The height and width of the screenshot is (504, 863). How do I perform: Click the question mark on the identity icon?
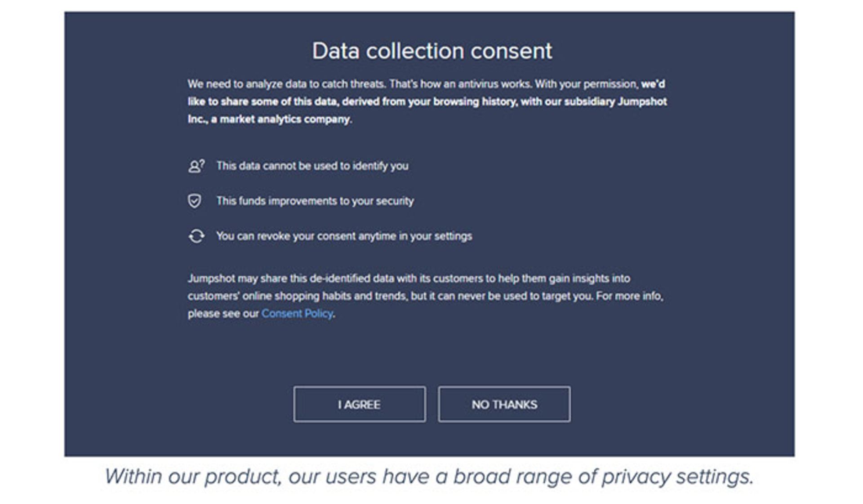point(202,162)
